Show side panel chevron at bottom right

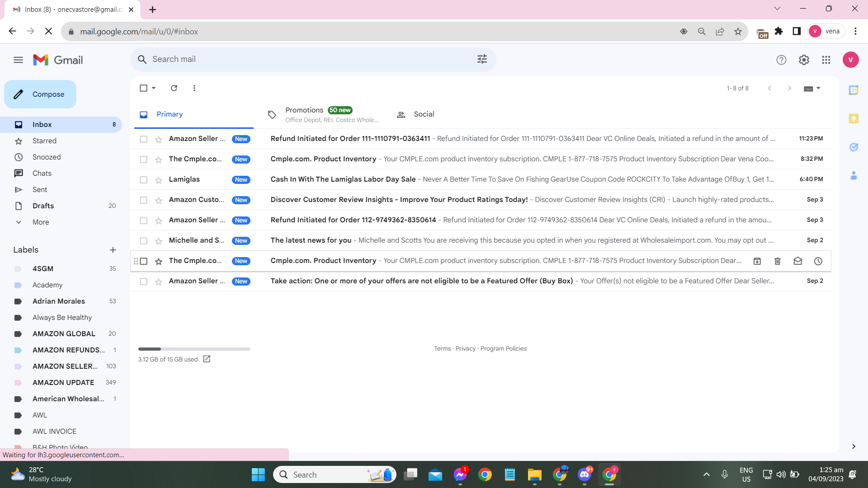pyautogui.click(x=854, y=446)
